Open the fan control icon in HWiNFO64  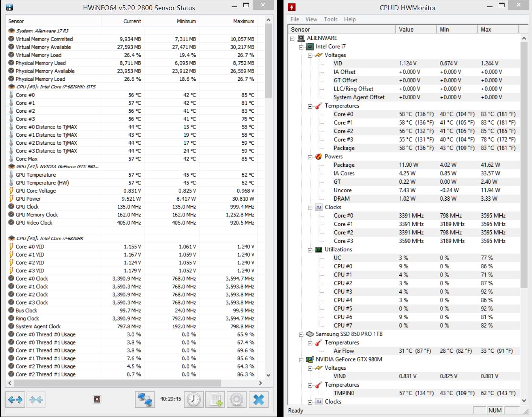click(x=97, y=399)
